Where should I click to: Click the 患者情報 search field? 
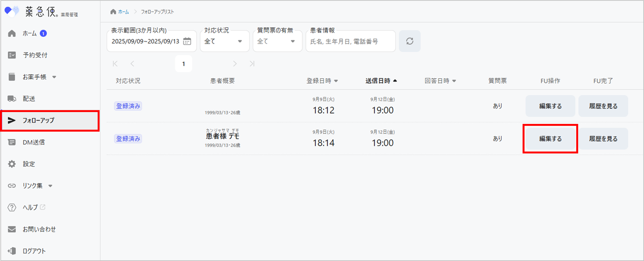point(350,42)
